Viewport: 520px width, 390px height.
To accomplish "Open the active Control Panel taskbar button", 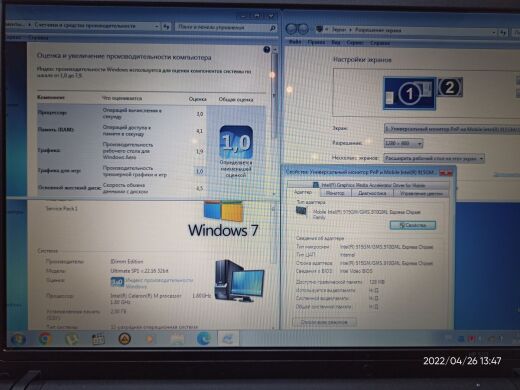I will point(228,339).
